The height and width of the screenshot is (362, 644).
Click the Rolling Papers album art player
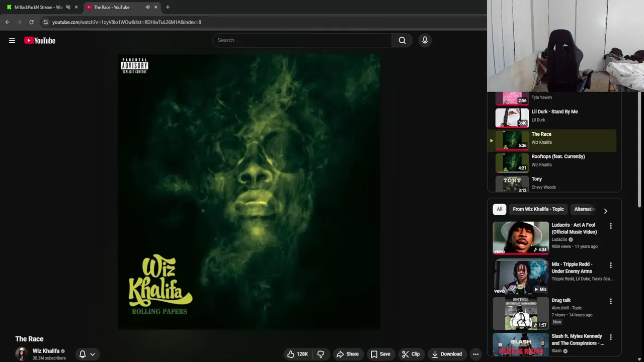pyautogui.click(x=249, y=192)
